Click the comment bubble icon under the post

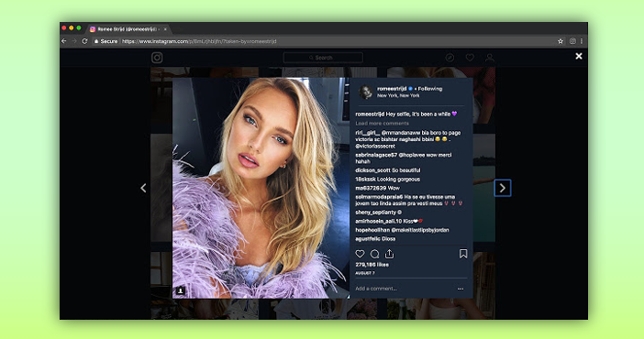coord(374,254)
